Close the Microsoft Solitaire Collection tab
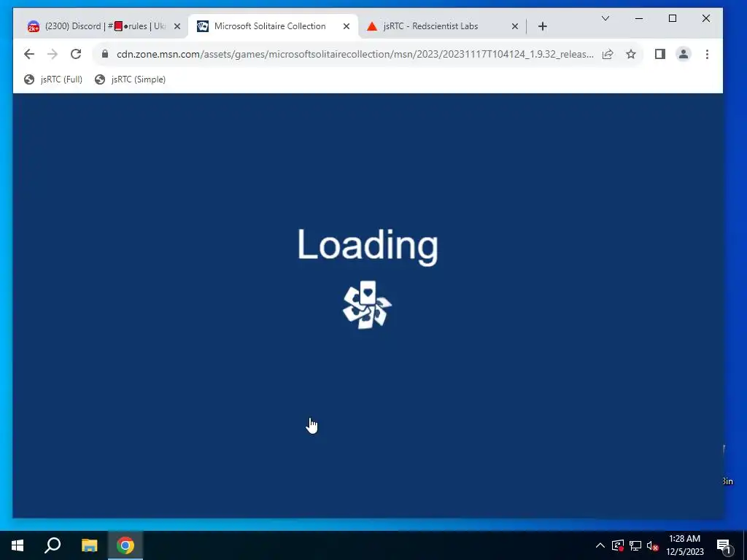Screen dimensions: 747x560 coord(347,26)
